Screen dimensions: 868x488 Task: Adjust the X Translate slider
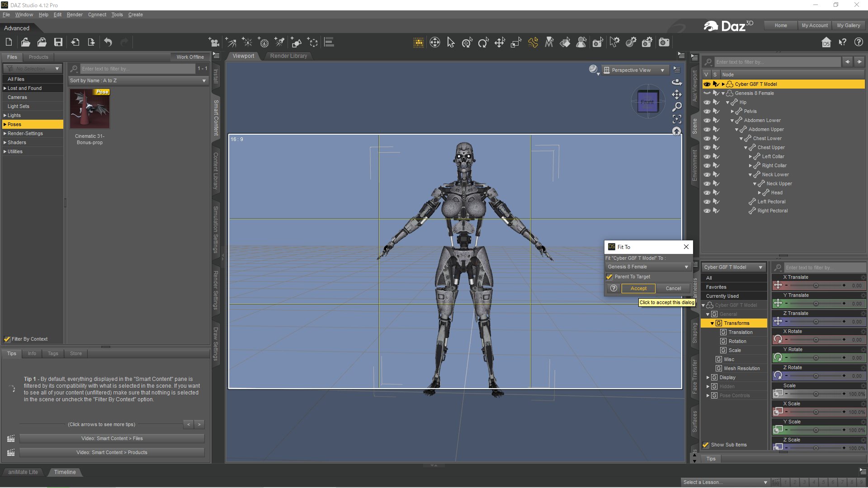[x=816, y=286]
